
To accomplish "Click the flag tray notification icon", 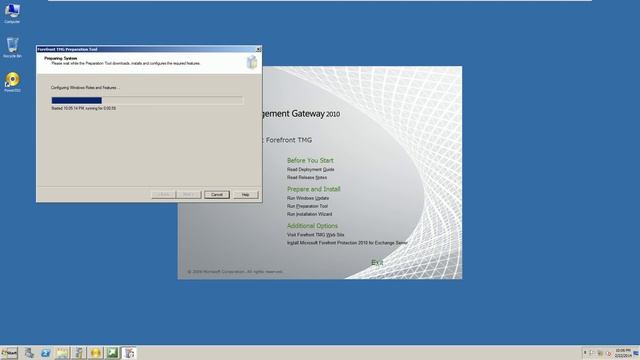I will tap(592, 353).
